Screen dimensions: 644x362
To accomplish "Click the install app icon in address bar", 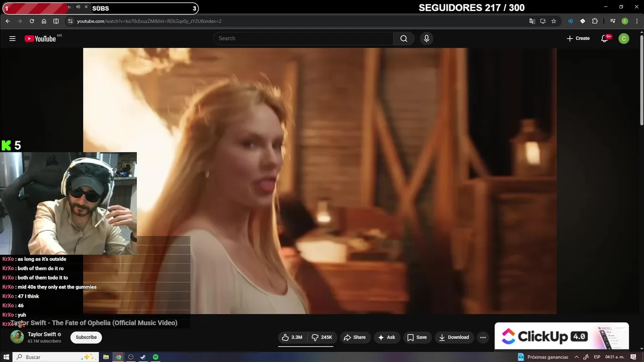I will click(543, 21).
